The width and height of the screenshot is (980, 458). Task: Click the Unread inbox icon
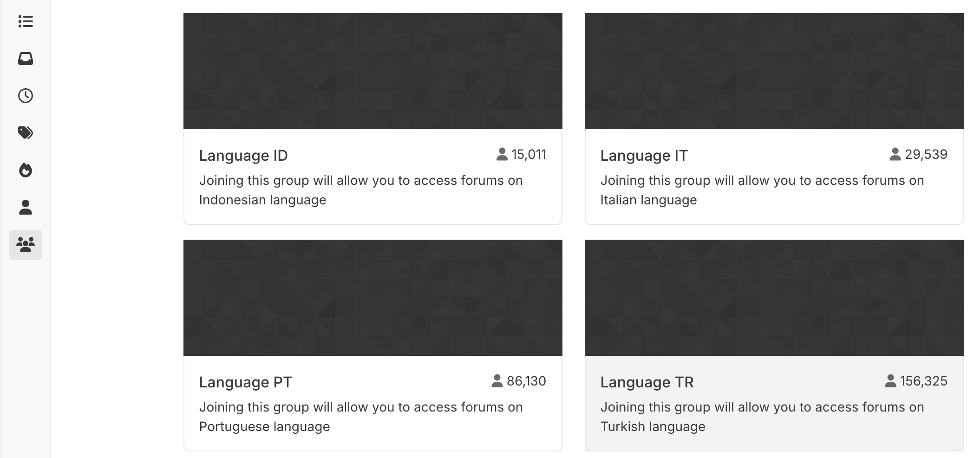(26, 59)
